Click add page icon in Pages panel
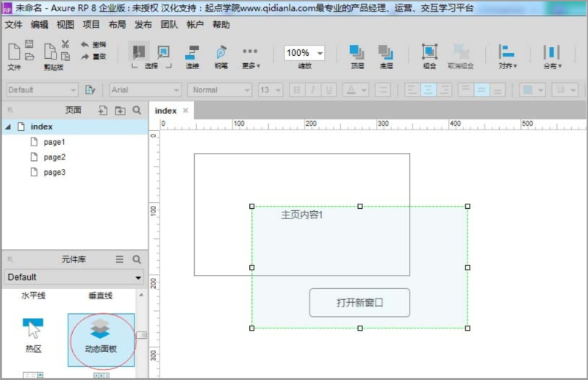The image size is (588, 380). [x=103, y=110]
